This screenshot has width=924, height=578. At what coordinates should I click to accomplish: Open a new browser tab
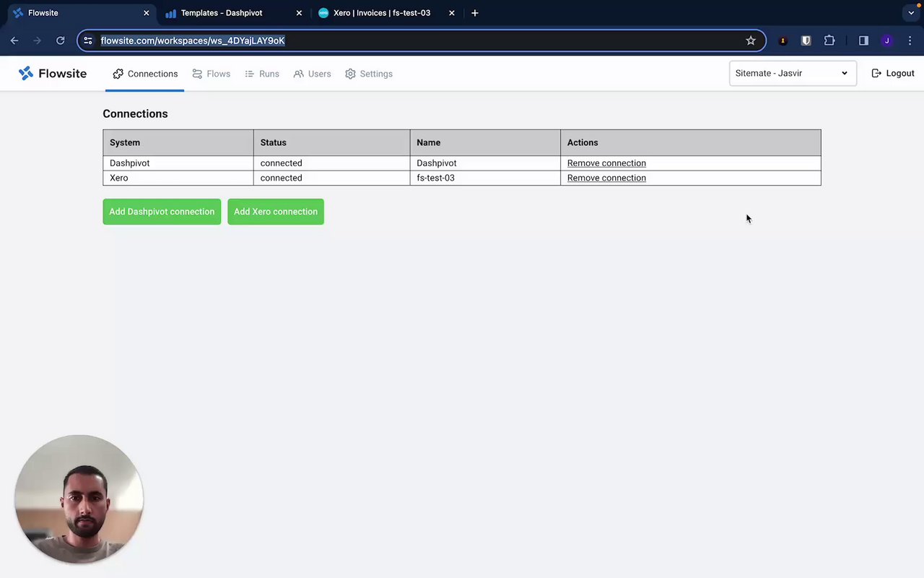[x=474, y=13]
